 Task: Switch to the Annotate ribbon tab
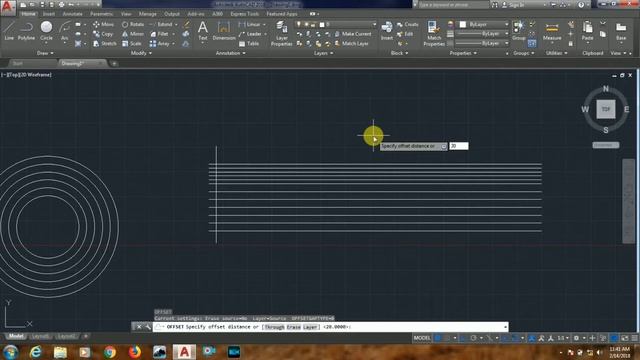tap(72, 14)
